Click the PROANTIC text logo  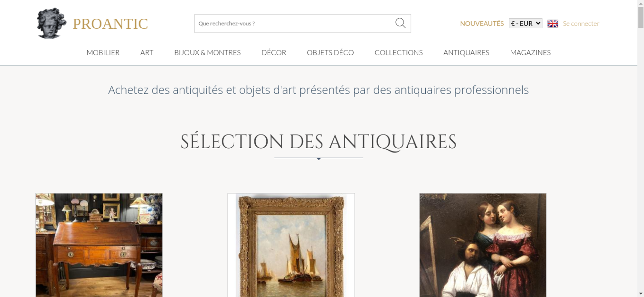(110, 24)
